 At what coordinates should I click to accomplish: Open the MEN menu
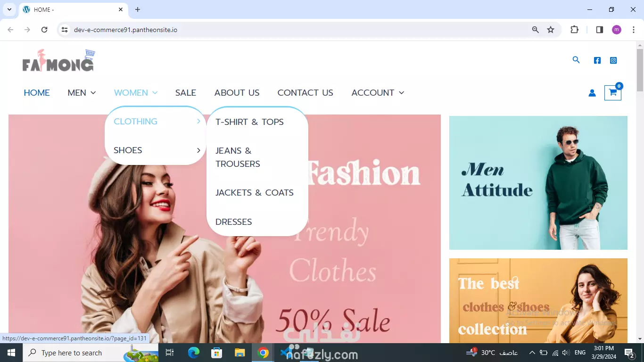tap(77, 93)
